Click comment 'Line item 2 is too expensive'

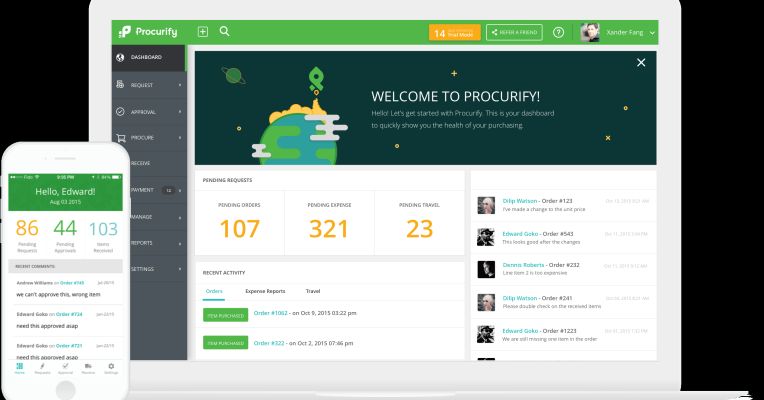tap(535, 273)
